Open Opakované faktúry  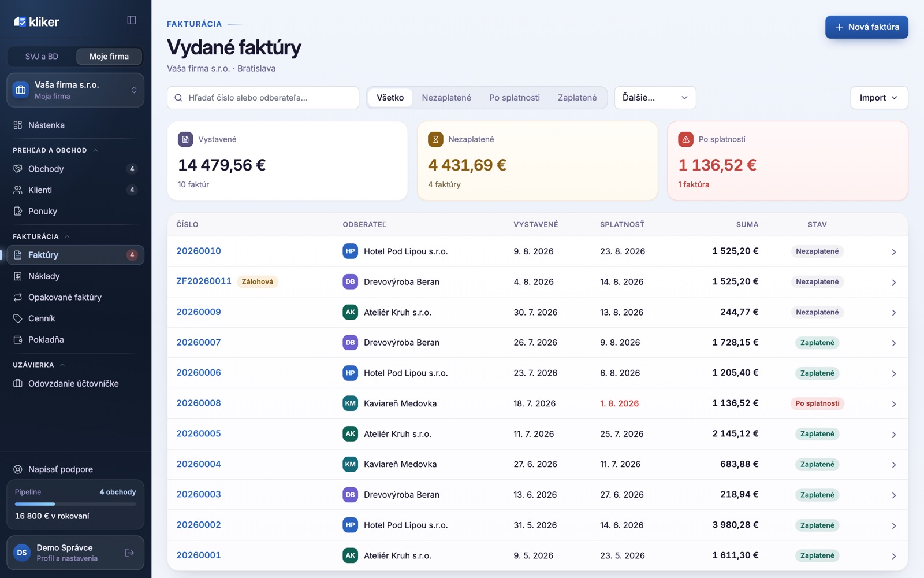[75, 297]
